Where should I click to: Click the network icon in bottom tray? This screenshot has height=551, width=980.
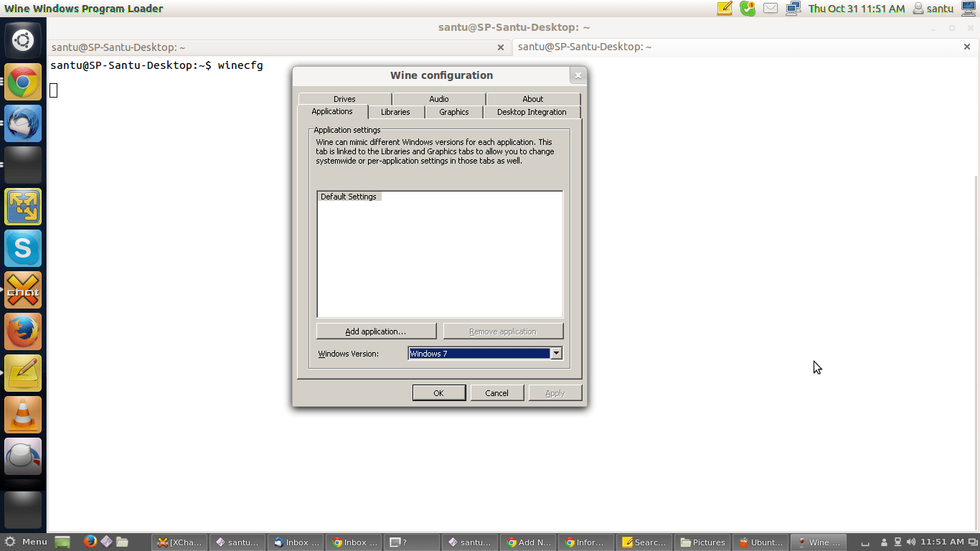[x=897, y=542]
